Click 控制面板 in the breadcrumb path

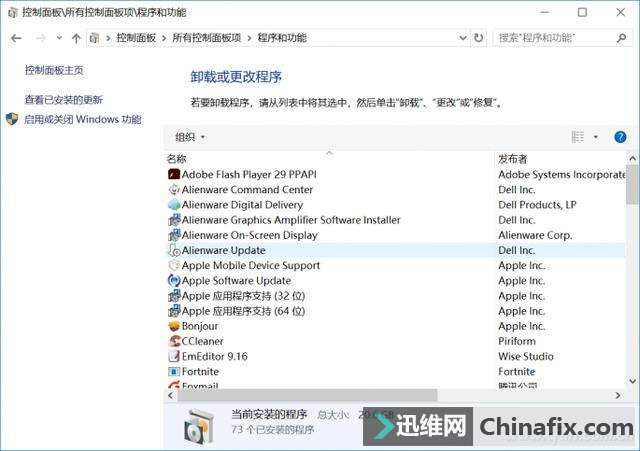click(136, 38)
